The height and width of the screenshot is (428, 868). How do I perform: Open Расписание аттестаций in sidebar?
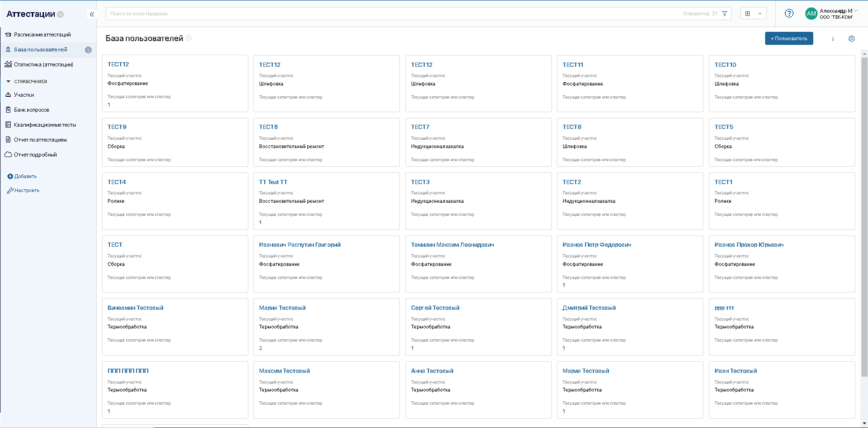pyautogui.click(x=42, y=35)
